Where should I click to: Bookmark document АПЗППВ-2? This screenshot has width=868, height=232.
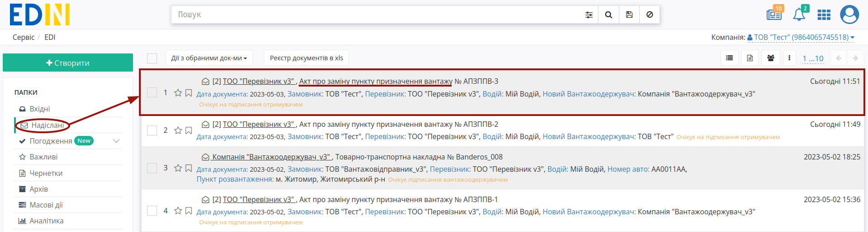189,130
